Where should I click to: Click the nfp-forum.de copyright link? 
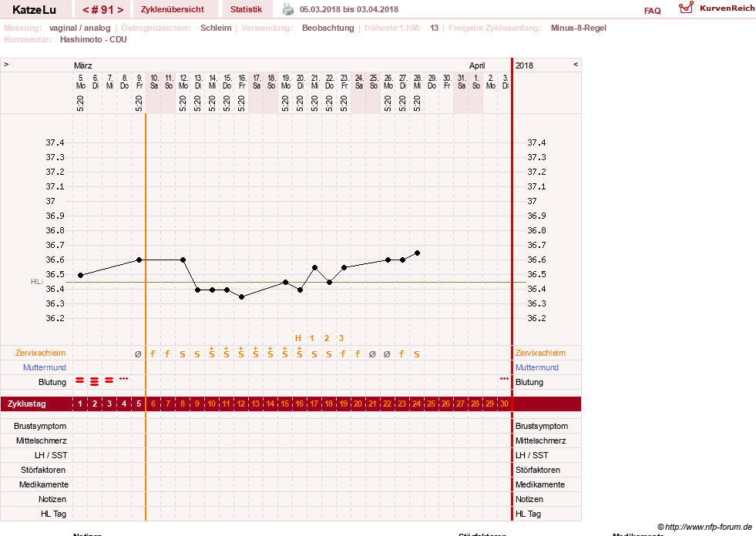[704, 527]
